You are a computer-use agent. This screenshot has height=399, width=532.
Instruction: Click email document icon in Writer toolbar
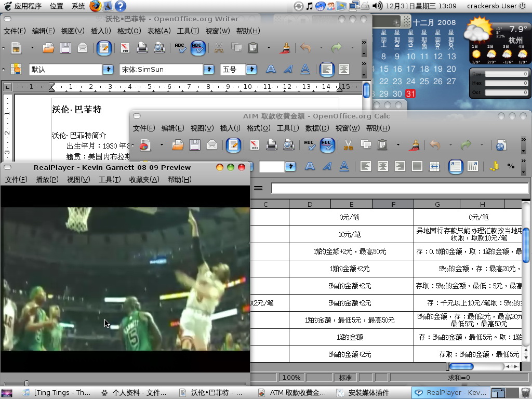click(x=83, y=48)
